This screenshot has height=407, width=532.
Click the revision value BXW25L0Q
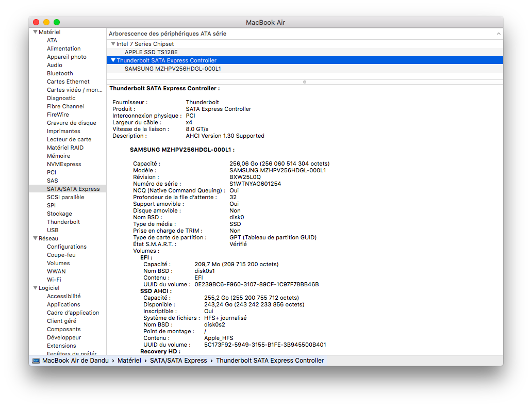245,177
